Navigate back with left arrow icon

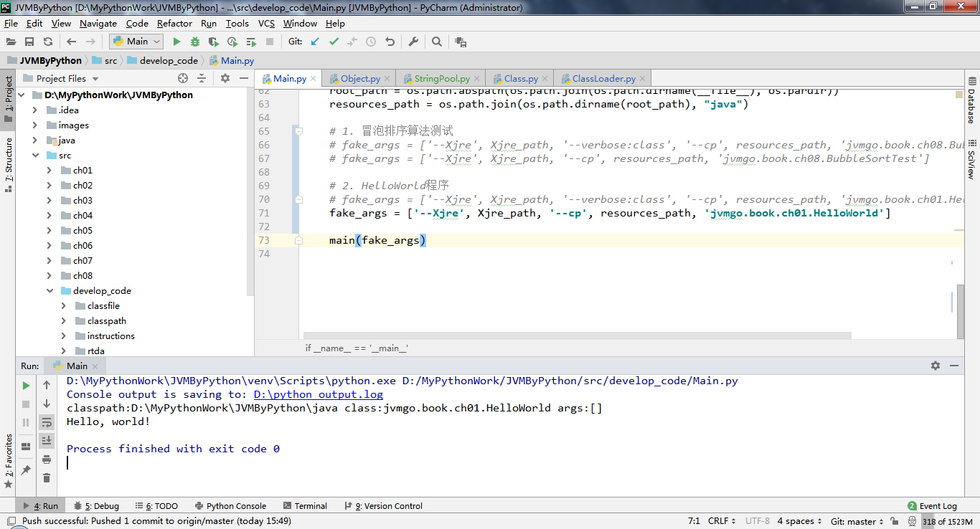click(x=71, y=42)
